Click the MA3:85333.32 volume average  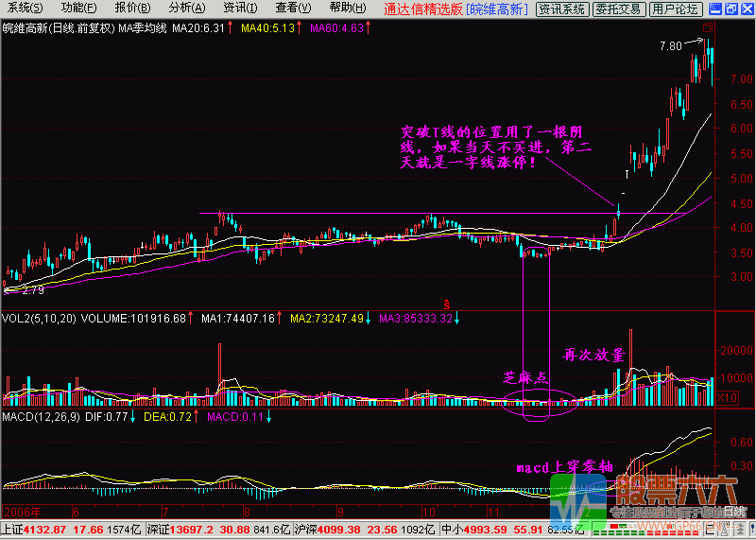pos(416,319)
